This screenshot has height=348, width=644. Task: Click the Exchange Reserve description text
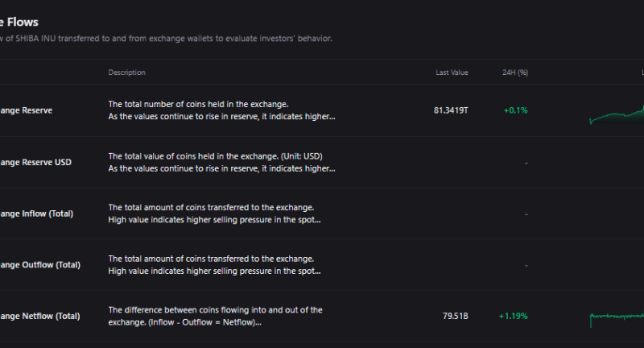coord(221,110)
